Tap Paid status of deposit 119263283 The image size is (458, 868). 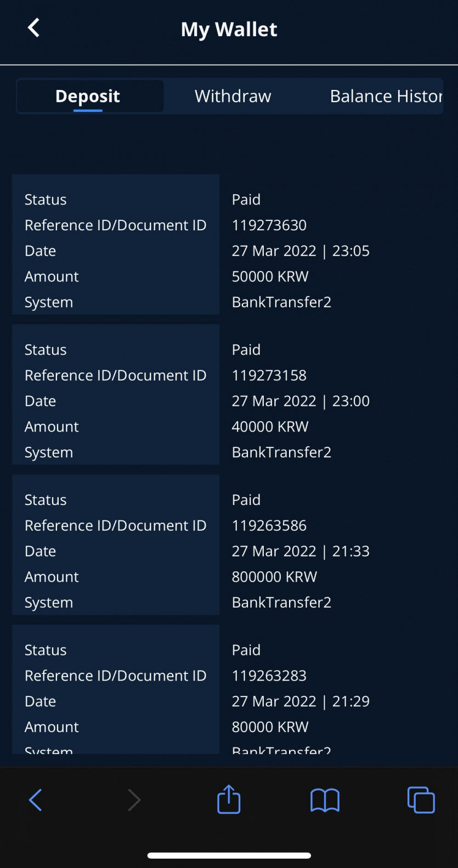[x=246, y=650]
